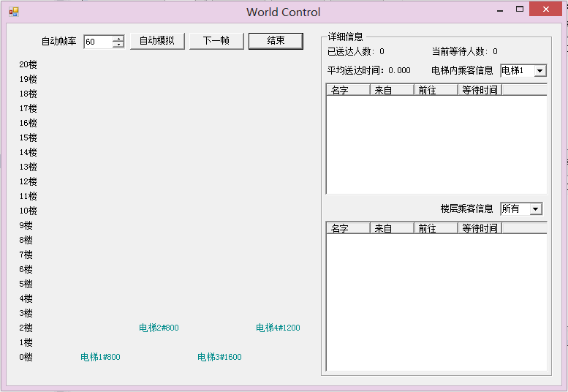
Task: Click the 楼层乘客信息 label
Action: pos(466,208)
